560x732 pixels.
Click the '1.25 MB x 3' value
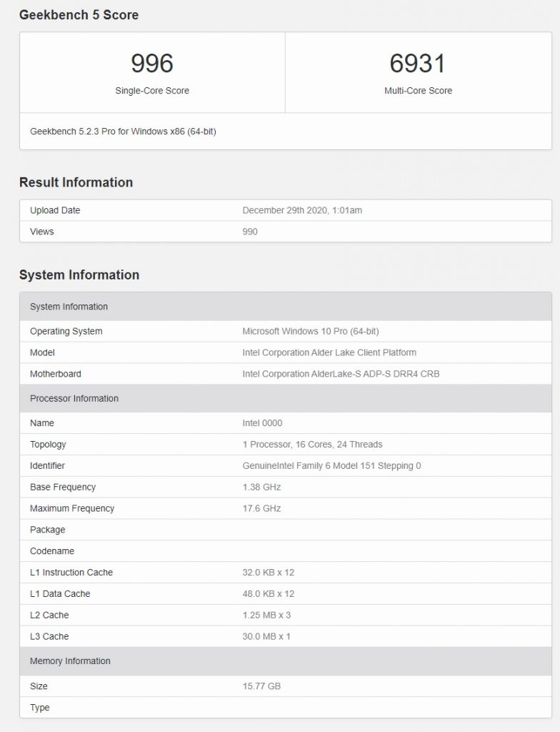click(266, 615)
